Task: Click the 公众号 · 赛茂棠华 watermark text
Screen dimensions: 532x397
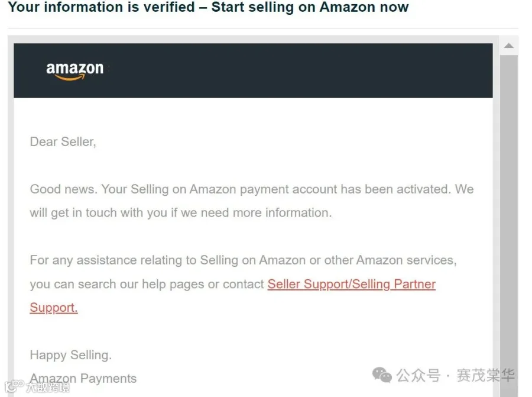Action: (x=456, y=375)
